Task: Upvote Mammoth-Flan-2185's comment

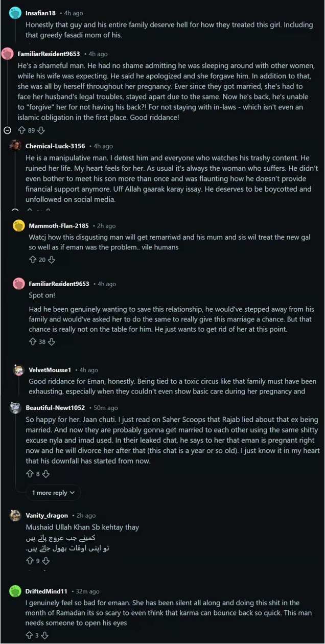Action: [33, 260]
